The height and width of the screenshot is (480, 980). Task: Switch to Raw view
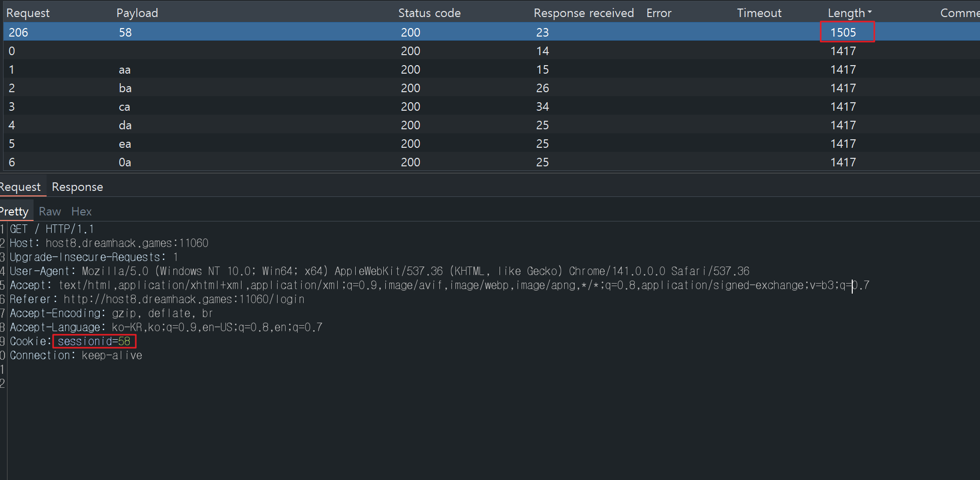tap(50, 211)
